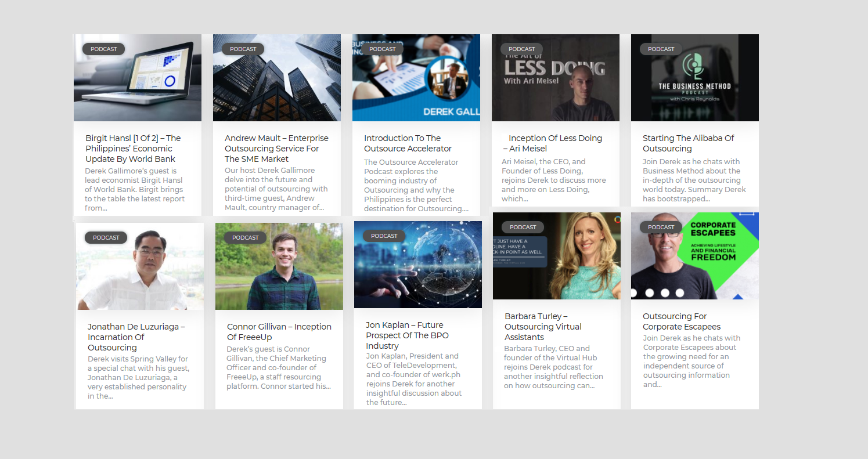
Task: Click excerpt starting "Barbara Turley, CEO and founder"
Action: point(553,367)
